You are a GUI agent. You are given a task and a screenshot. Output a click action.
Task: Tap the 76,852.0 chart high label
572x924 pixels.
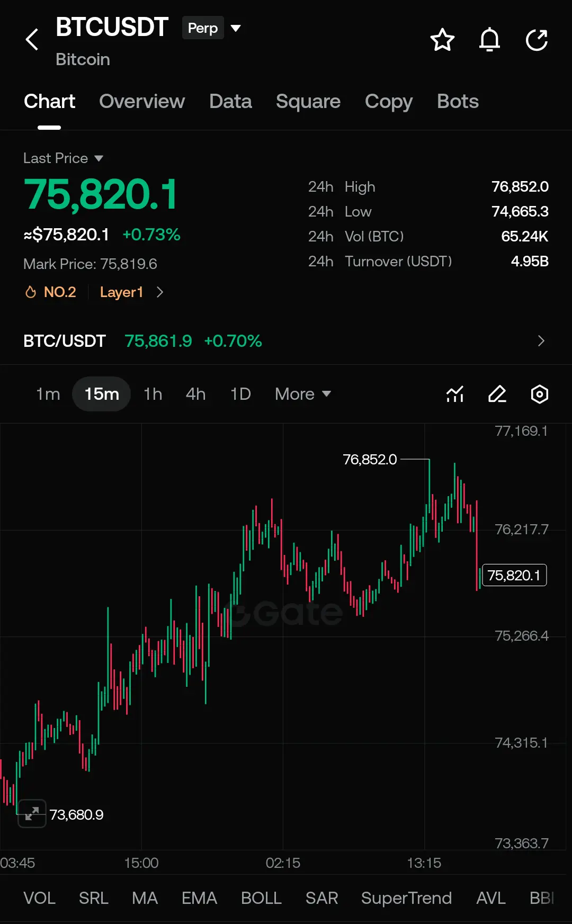(x=370, y=459)
